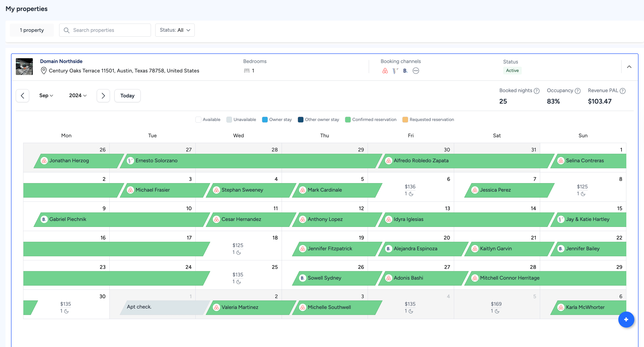
Task: Open the 2024 year dropdown
Action: click(78, 96)
